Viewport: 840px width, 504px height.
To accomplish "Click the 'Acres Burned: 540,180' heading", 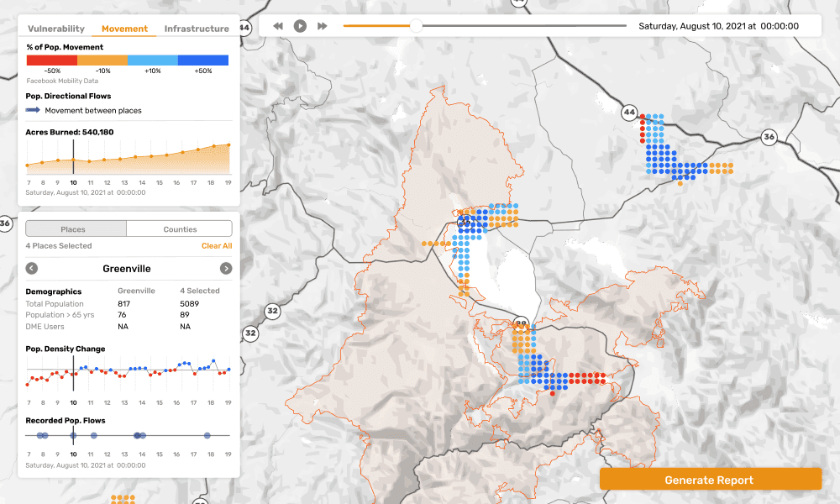I will pyautogui.click(x=70, y=132).
